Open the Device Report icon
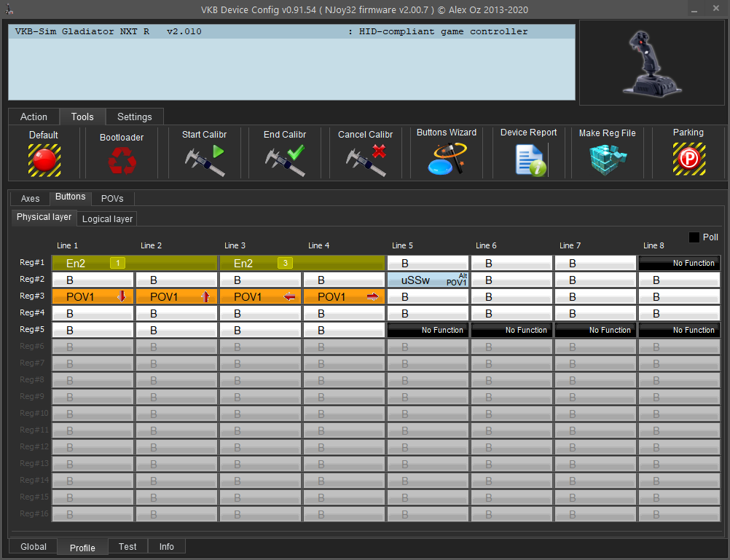Screen dimensions: 730x560 coord(530,160)
